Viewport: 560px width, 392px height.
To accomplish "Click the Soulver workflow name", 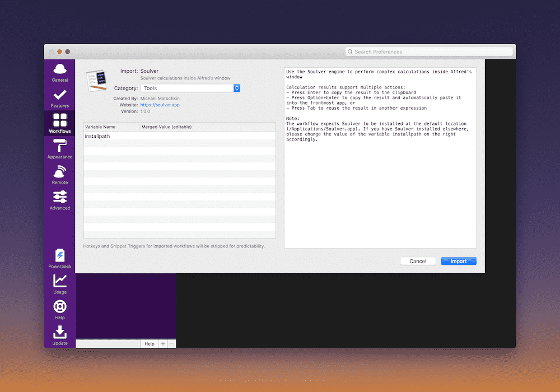I will click(x=150, y=71).
